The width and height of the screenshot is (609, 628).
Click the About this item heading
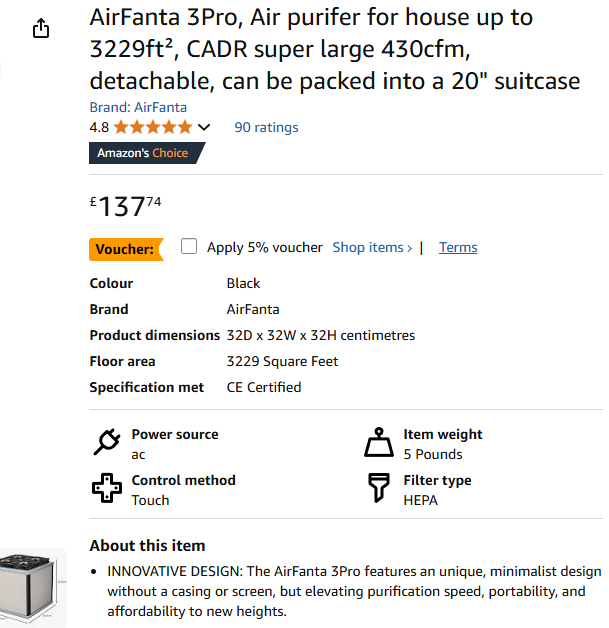[147, 546]
